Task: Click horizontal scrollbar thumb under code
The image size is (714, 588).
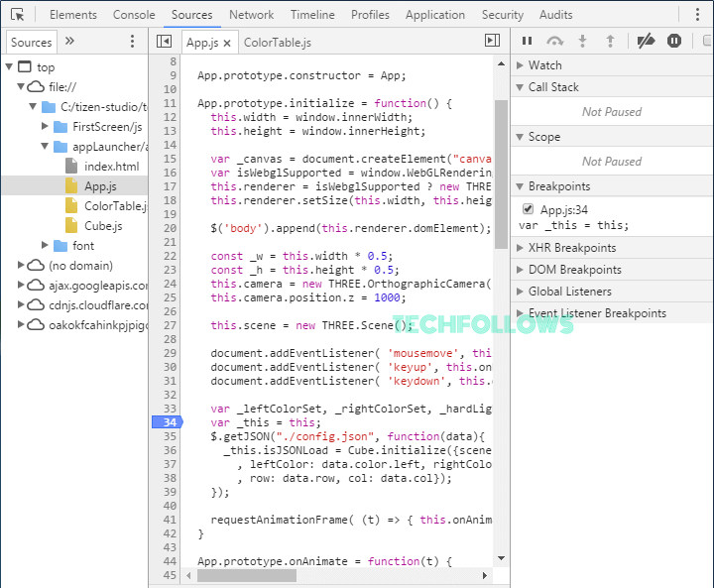Action: [247, 576]
